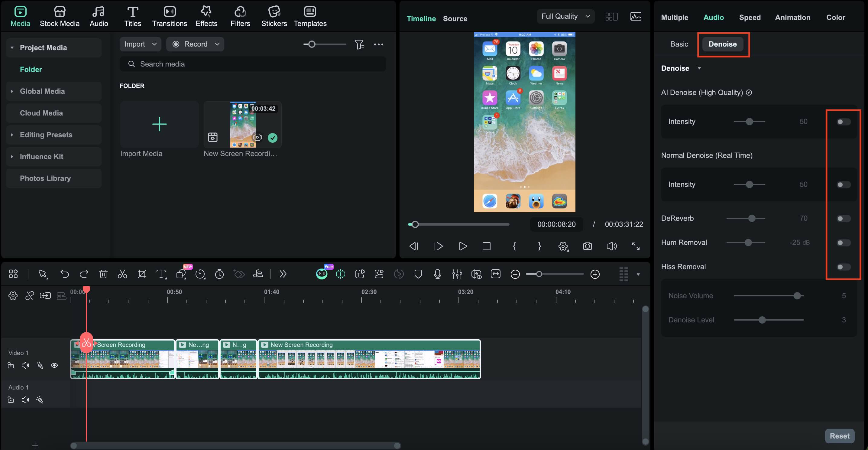Click the delete trash icon in toolbar
This screenshot has width=868, height=450.
(103, 274)
